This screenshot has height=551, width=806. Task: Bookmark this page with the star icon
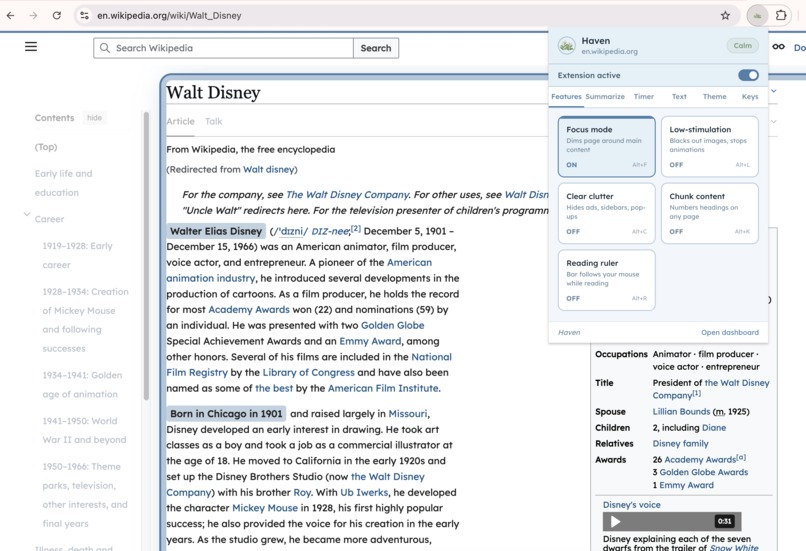point(725,15)
